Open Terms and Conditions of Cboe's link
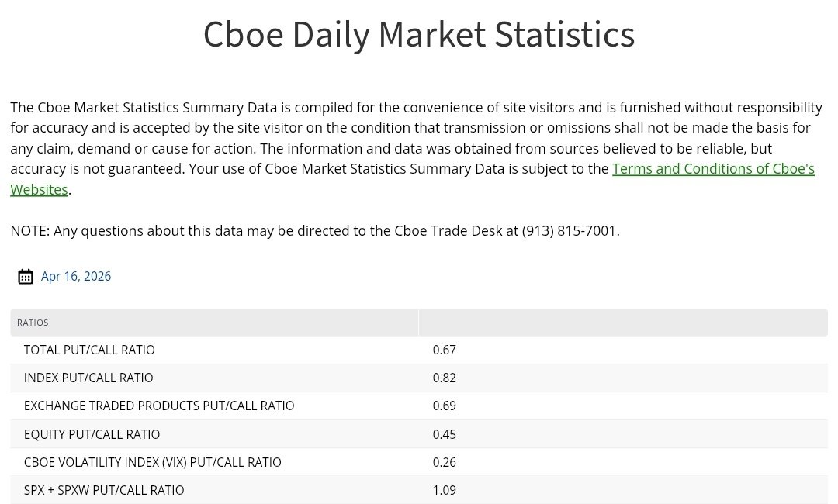This screenshot has width=838, height=504. pyautogui.click(x=713, y=169)
